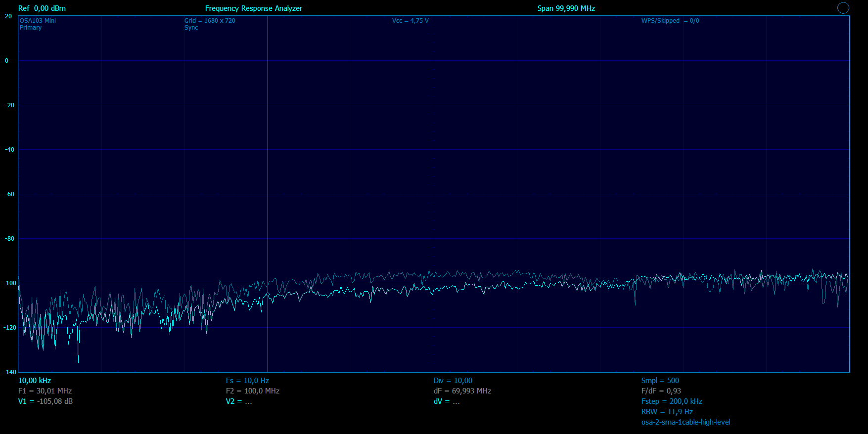
Task: Click the osa-2-sma-1cable-high-level file name
Action: [x=686, y=422]
